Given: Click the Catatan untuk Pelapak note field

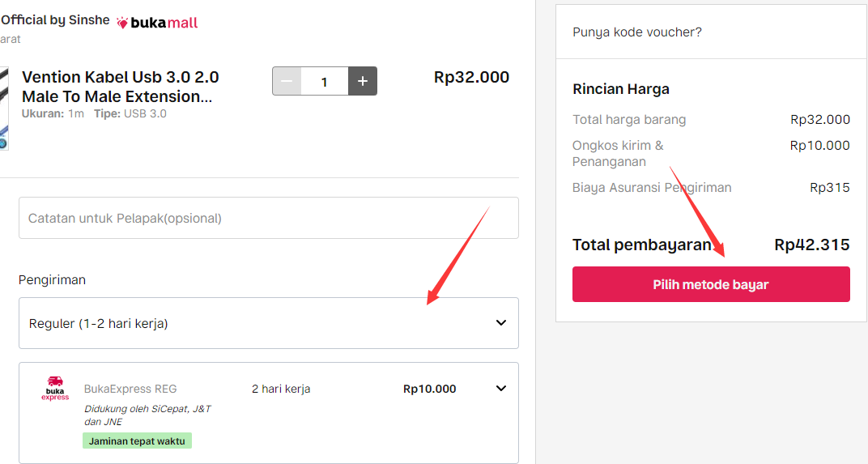Looking at the screenshot, I should tap(268, 218).
